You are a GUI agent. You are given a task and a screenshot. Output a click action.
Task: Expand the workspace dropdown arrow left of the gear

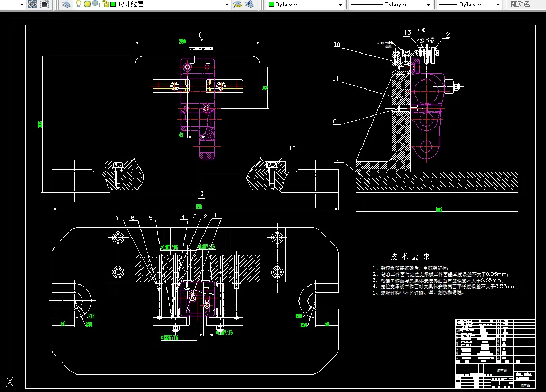[x=22, y=5]
